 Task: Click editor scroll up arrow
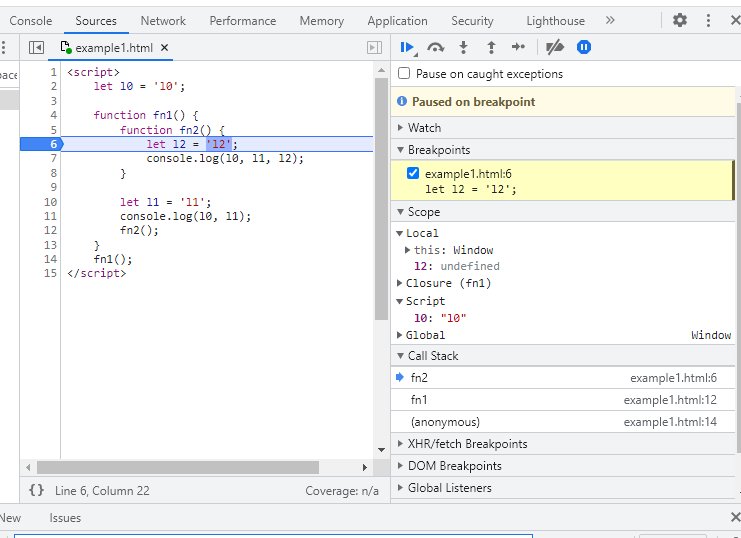pyautogui.click(x=381, y=70)
